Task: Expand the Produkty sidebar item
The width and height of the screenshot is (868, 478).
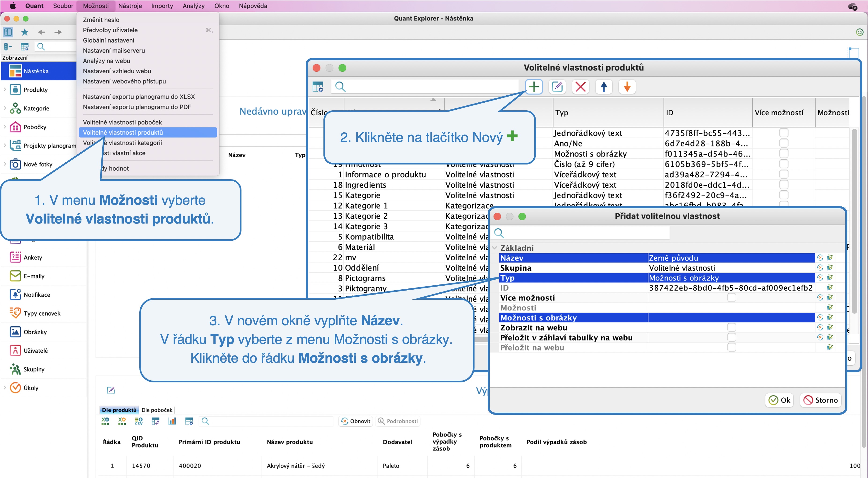Action: 5,90
